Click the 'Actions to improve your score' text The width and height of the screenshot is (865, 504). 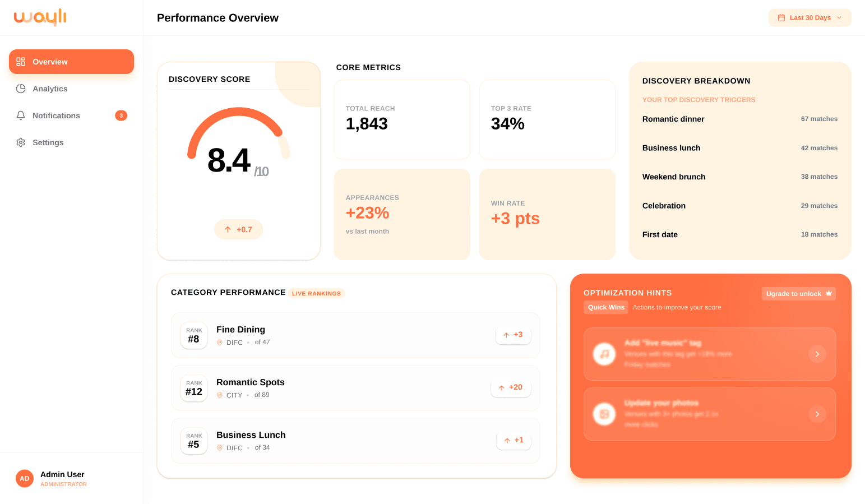(x=677, y=307)
